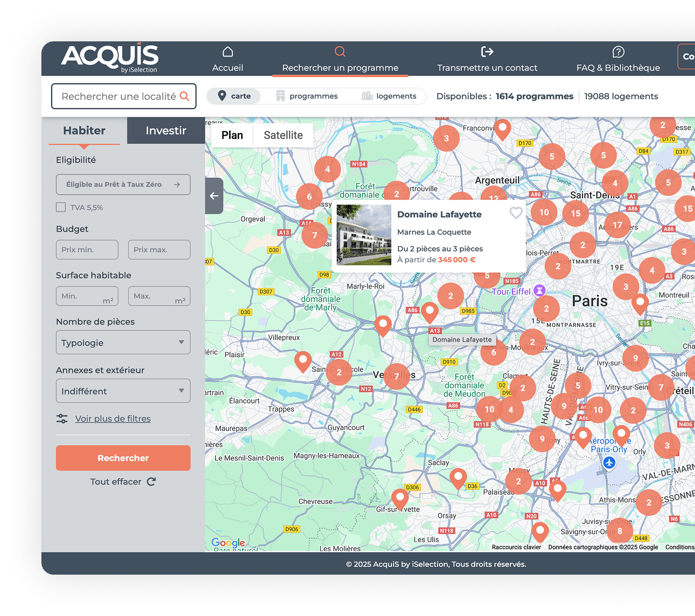Open Raccourcis clavier map link

517,547
